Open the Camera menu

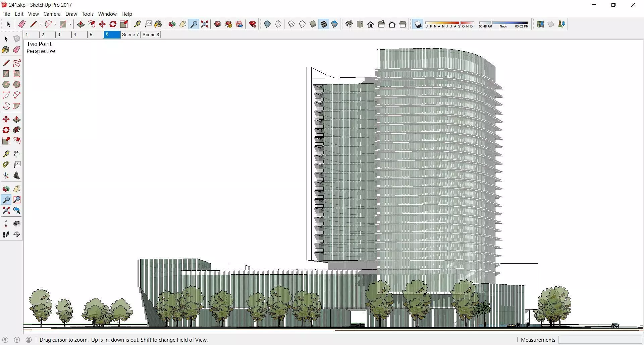pos(52,14)
